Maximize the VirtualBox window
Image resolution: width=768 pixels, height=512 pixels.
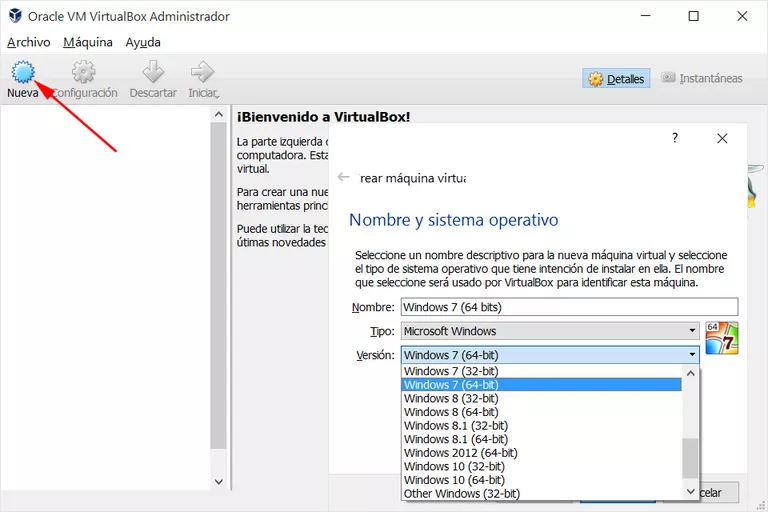point(694,16)
